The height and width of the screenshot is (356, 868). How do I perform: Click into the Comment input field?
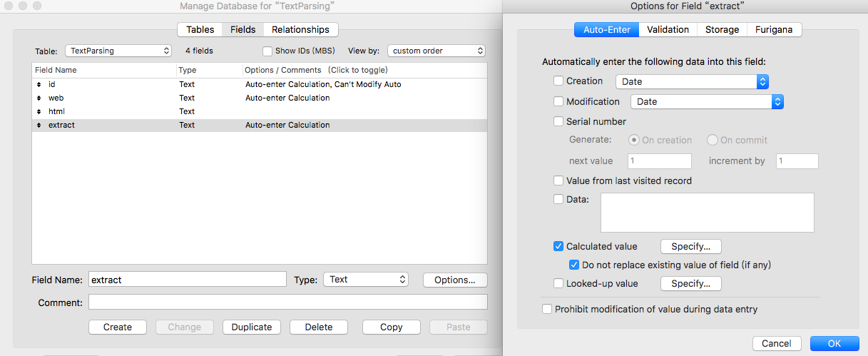click(x=288, y=302)
